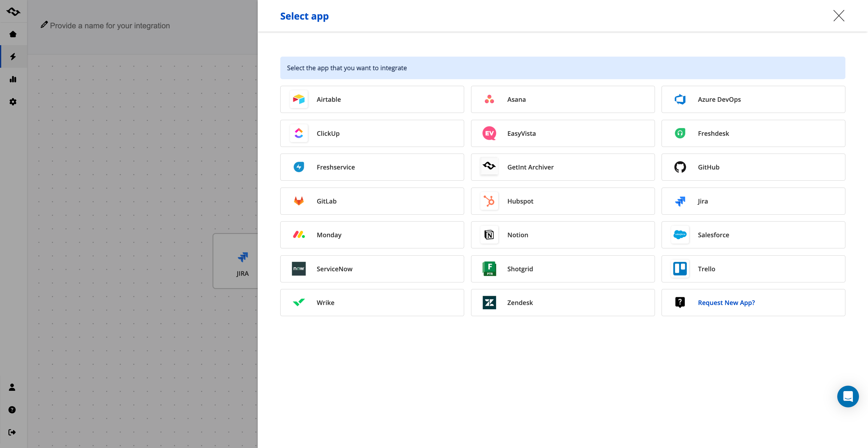This screenshot has height=448, width=868.
Task: Choose the Asana app card
Action: 563,99
